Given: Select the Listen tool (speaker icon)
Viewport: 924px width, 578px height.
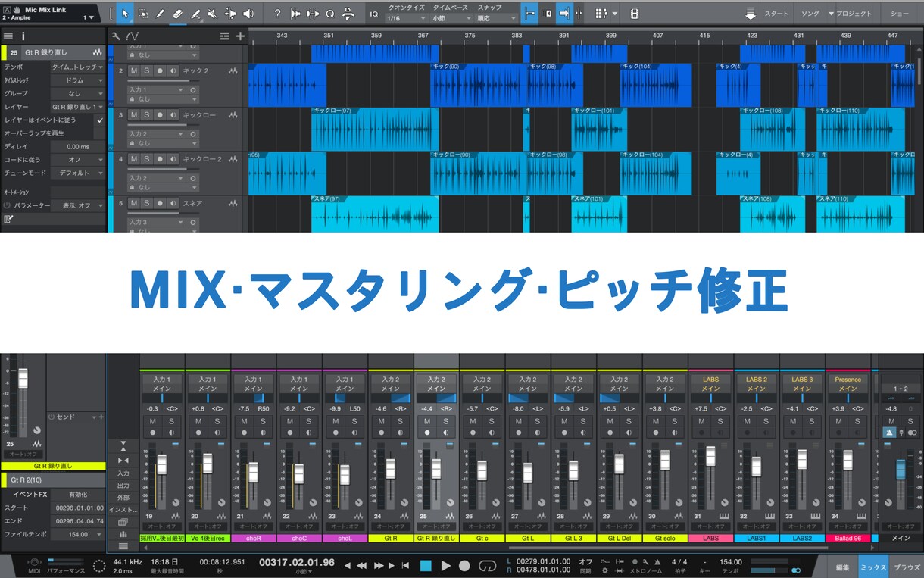Looking at the screenshot, I should (x=248, y=13).
